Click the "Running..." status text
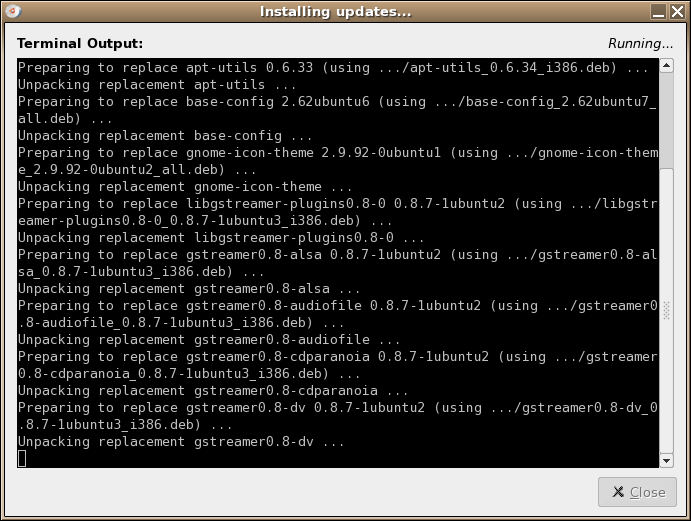 [x=640, y=44]
